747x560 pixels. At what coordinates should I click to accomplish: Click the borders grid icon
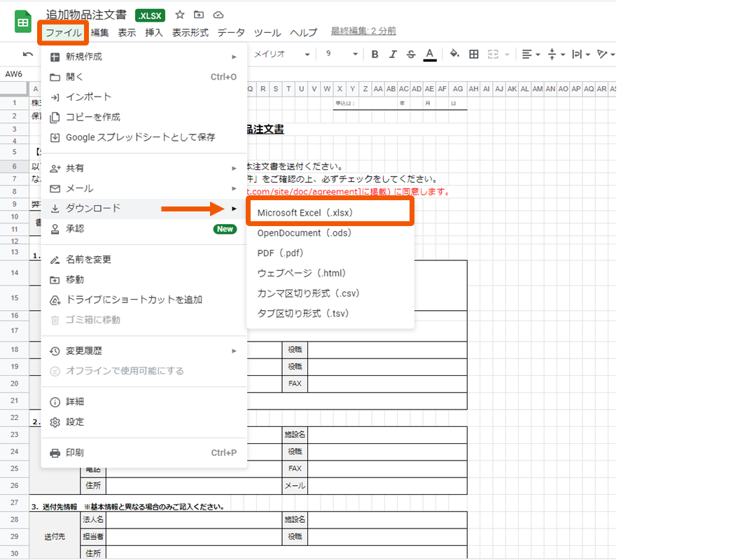tap(474, 54)
